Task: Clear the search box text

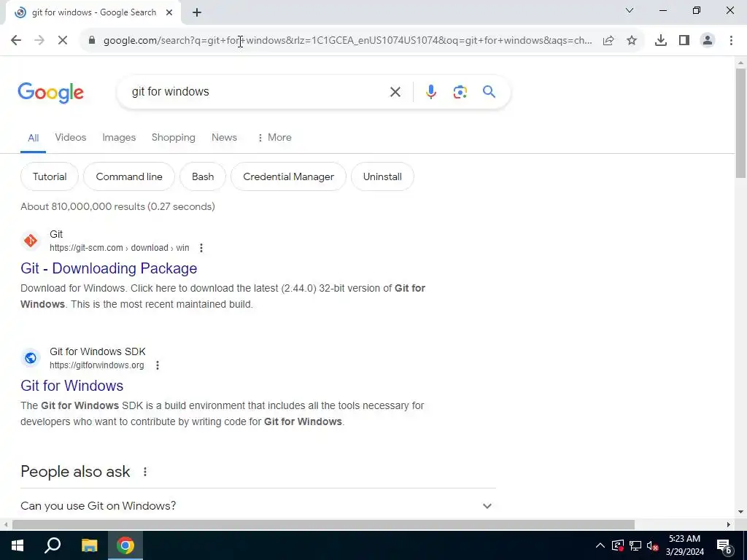Action: pos(395,92)
